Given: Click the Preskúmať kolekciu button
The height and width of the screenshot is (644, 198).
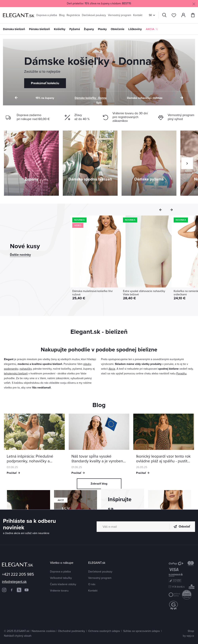Looking at the screenshot, I should [45, 83].
